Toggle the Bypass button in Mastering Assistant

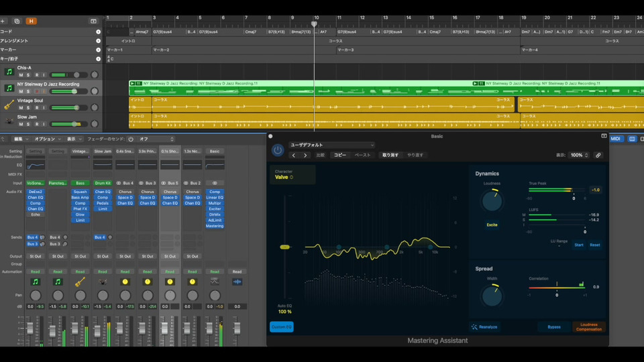[x=554, y=327]
